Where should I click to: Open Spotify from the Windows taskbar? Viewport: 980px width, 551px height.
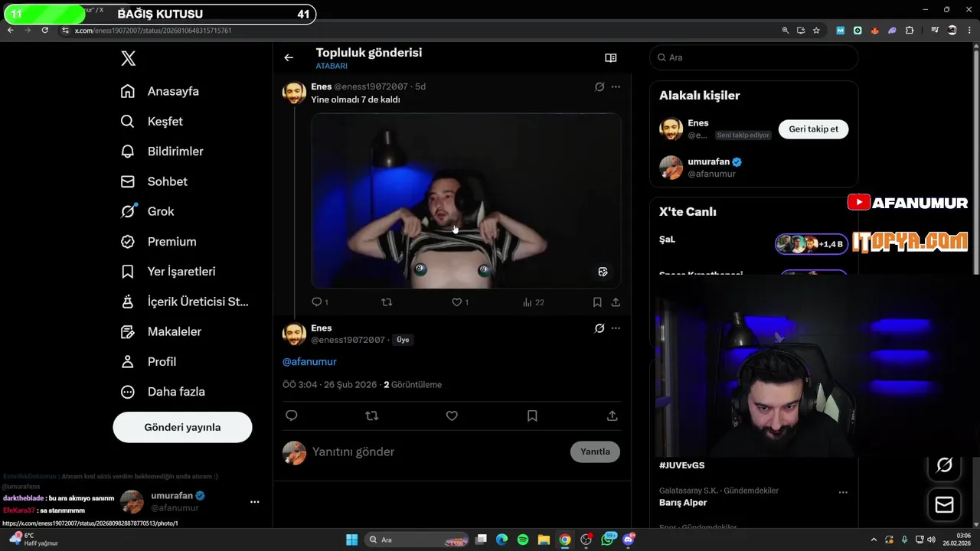[523, 540]
